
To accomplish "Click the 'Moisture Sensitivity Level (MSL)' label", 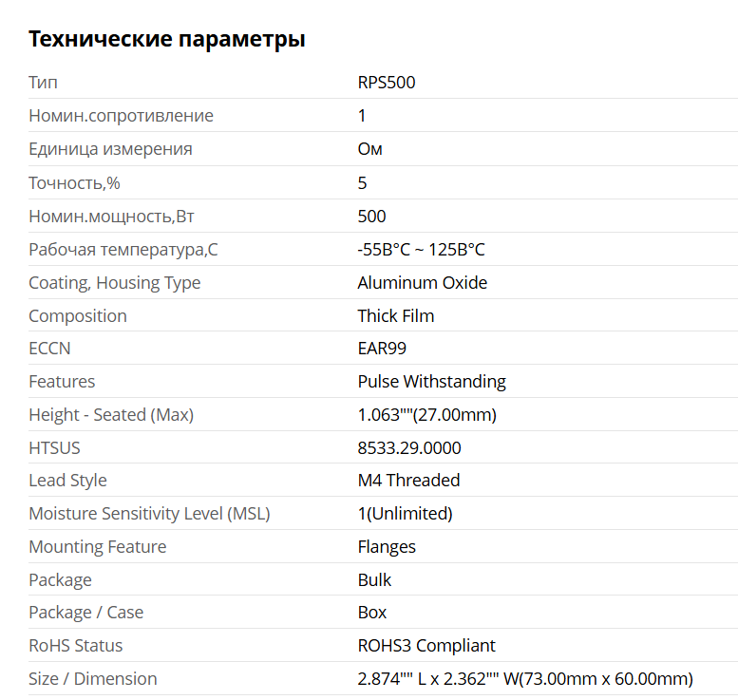I will 149,514.
